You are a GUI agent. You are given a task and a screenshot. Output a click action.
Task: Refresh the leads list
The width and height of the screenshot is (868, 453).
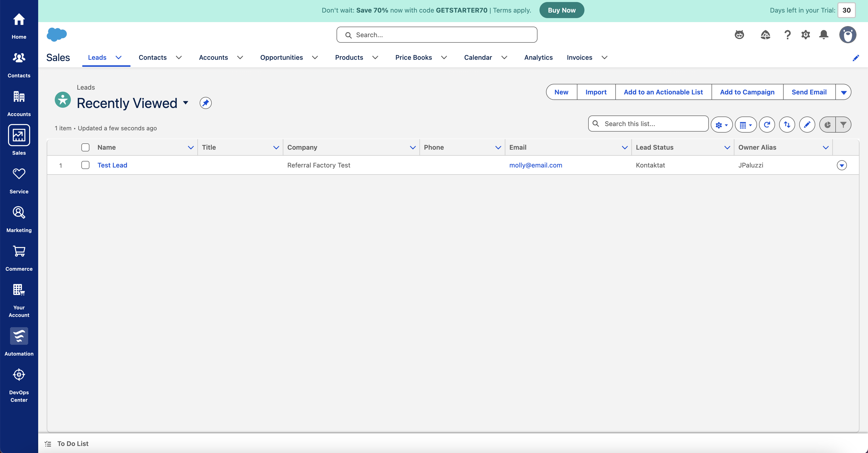click(767, 125)
